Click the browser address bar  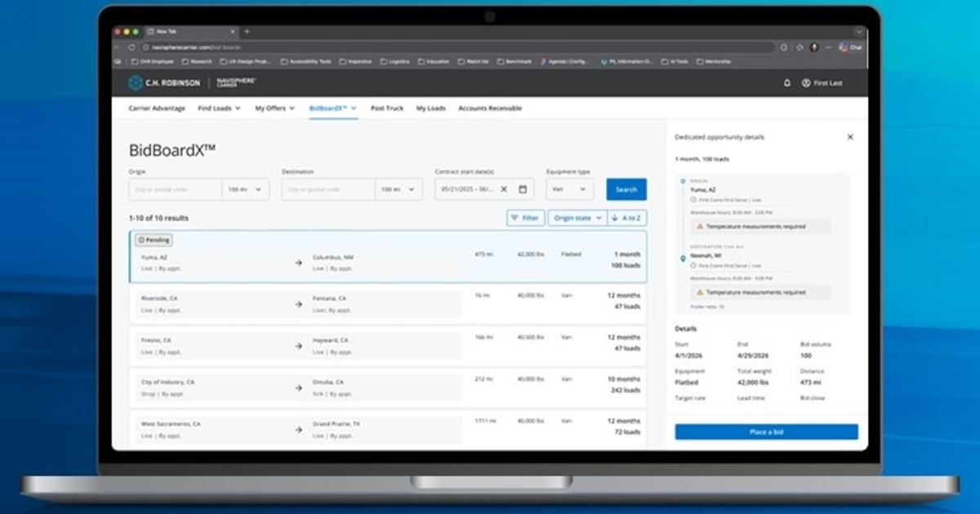457,47
